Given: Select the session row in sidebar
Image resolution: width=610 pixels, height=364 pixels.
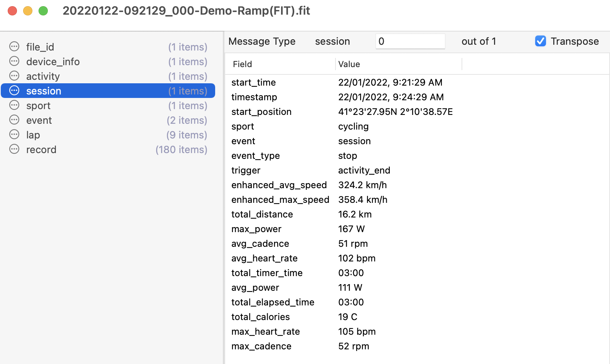Looking at the screenshot, I should [x=108, y=91].
